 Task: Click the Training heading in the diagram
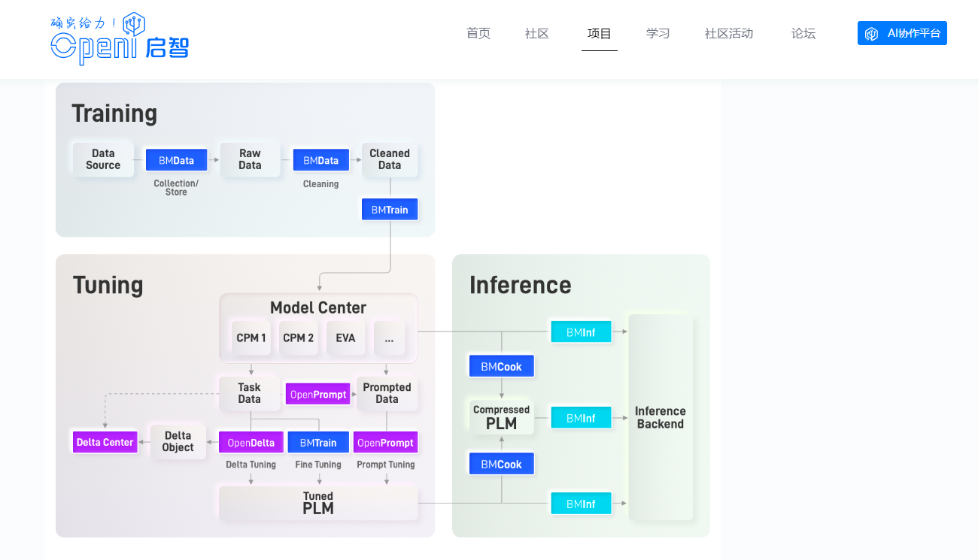[114, 114]
